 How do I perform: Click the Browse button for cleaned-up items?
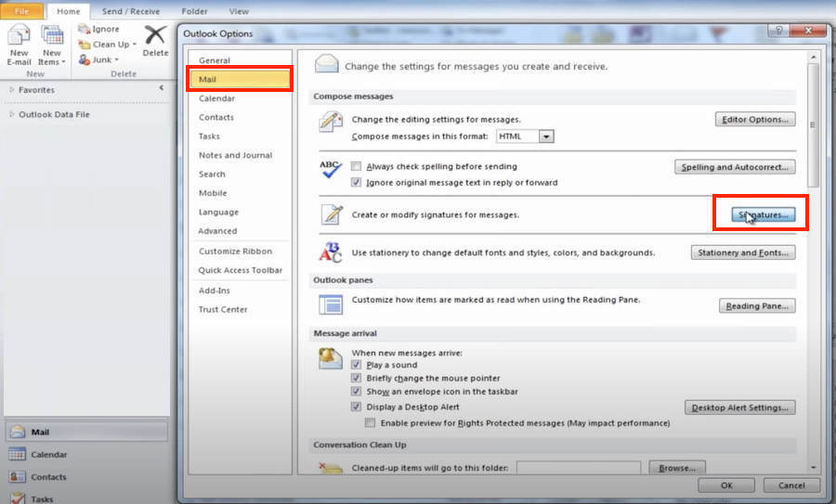[x=677, y=468]
